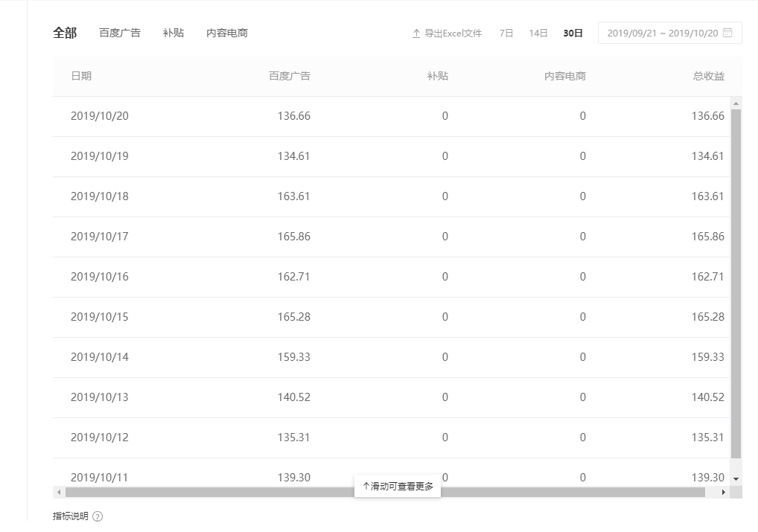Click the vertical scrollbar up arrow

[x=736, y=103]
